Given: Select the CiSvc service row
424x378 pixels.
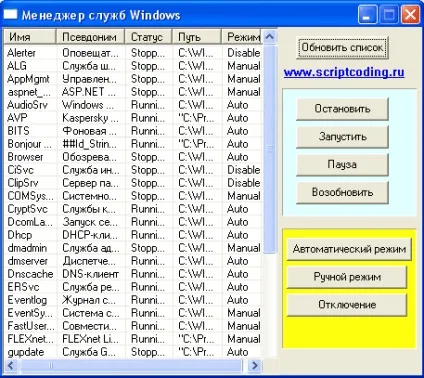Looking at the screenshot, I should (133, 170).
